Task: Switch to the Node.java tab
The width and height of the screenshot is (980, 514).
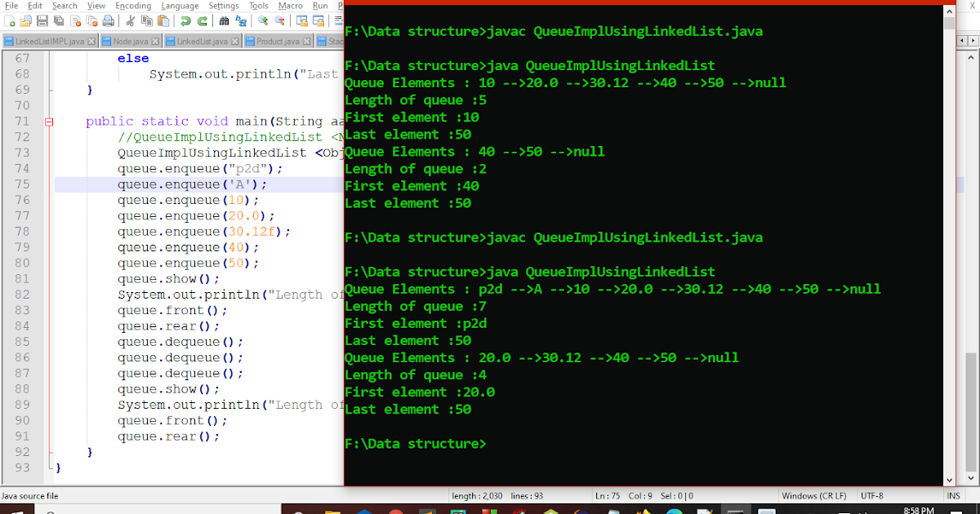Action: pyautogui.click(x=128, y=40)
